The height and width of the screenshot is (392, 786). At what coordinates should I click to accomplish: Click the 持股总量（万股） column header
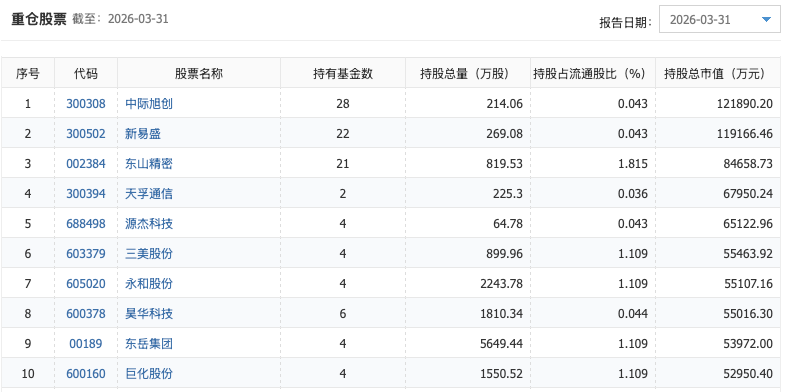[x=468, y=74]
